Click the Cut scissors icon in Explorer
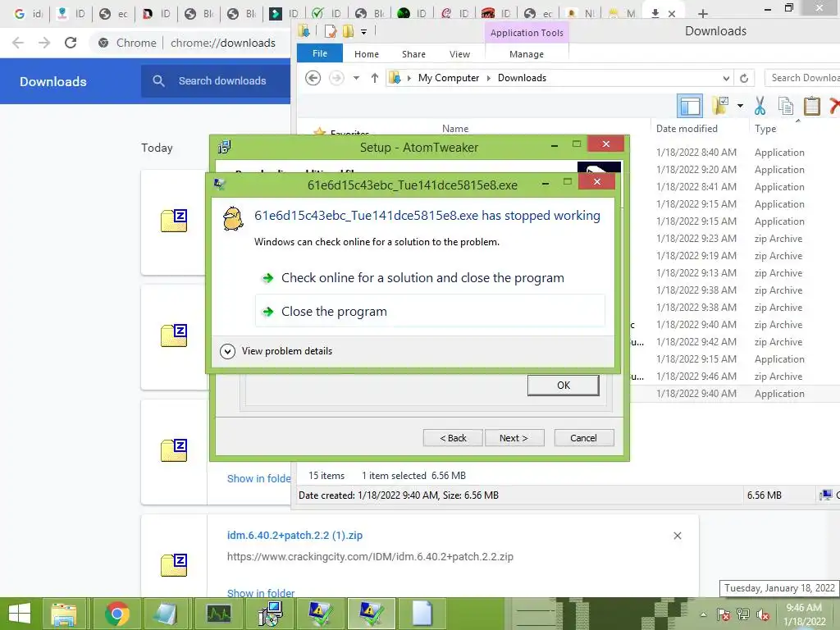This screenshot has width=840, height=630. pyautogui.click(x=760, y=106)
